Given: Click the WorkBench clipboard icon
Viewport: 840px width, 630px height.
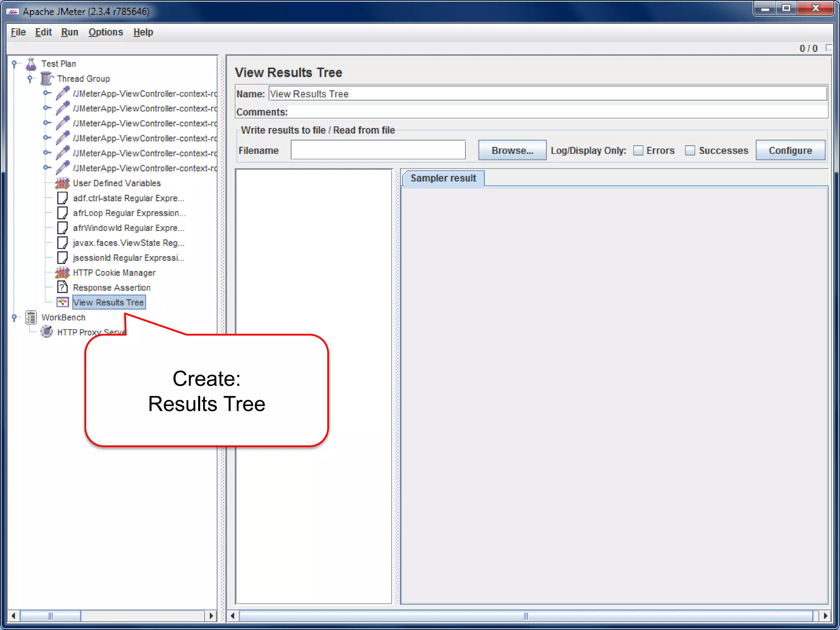Looking at the screenshot, I should tap(31, 317).
